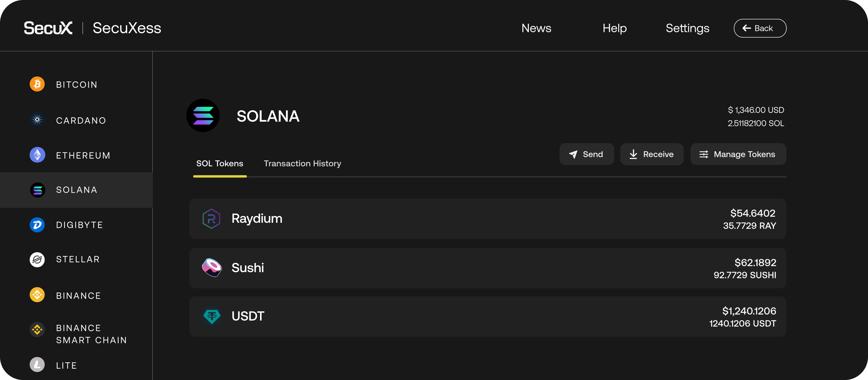Viewport: 868px width, 380px height.
Task: Open the Raydium token row
Action: (488, 219)
